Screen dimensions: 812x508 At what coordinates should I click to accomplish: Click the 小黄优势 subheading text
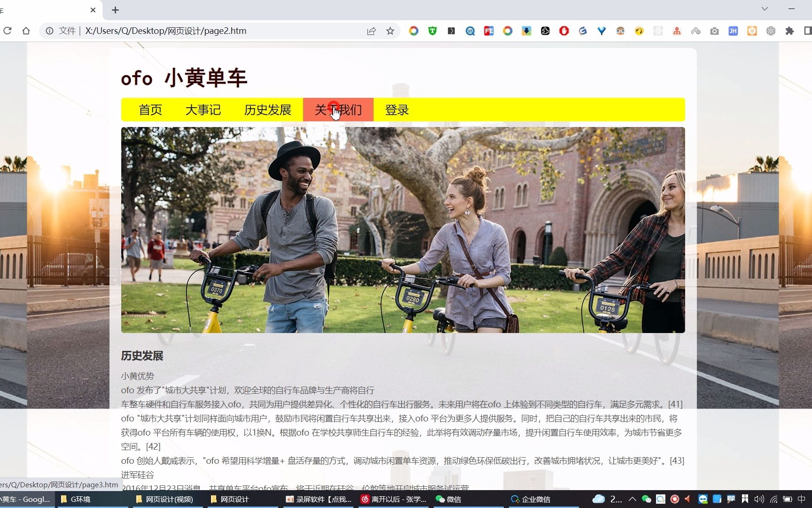click(x=137, y=376)
